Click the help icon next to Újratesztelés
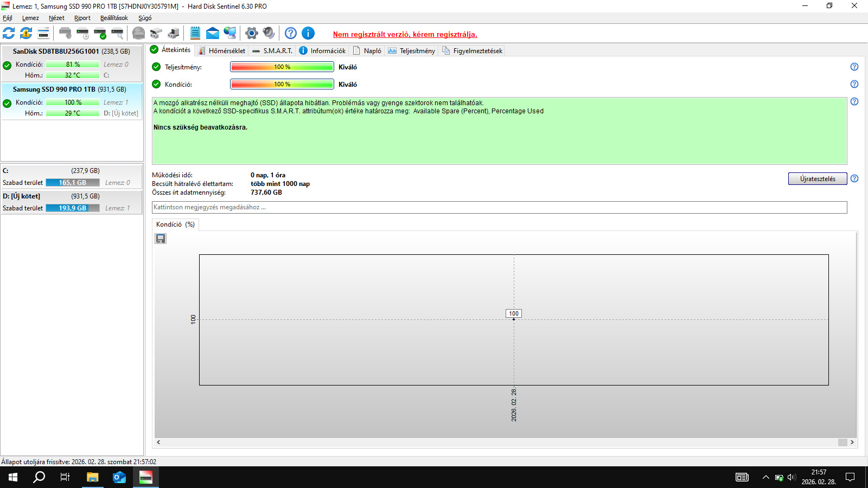 [854, 178]
